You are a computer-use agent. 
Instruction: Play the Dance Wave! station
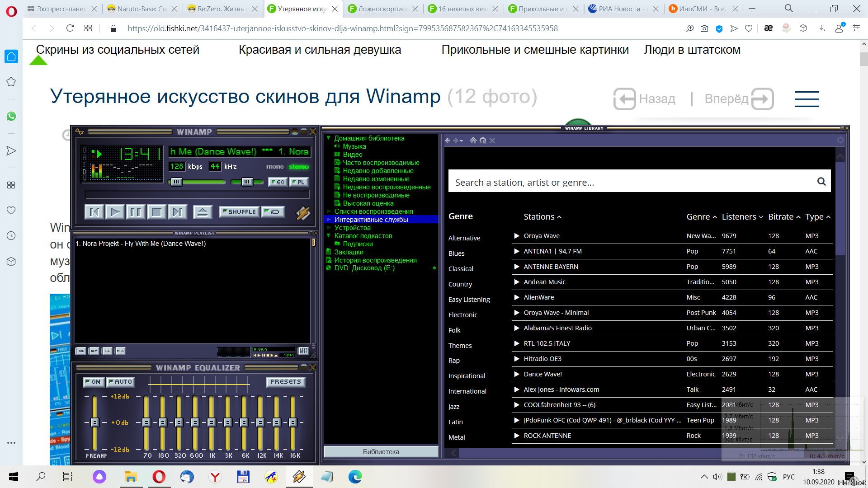tap(517, 374)
